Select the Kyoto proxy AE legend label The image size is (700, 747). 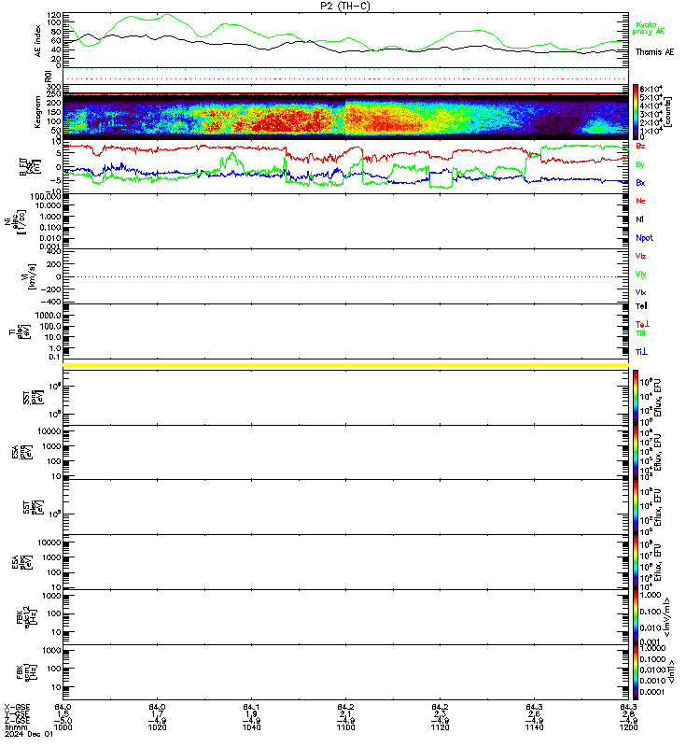[648, 28]
